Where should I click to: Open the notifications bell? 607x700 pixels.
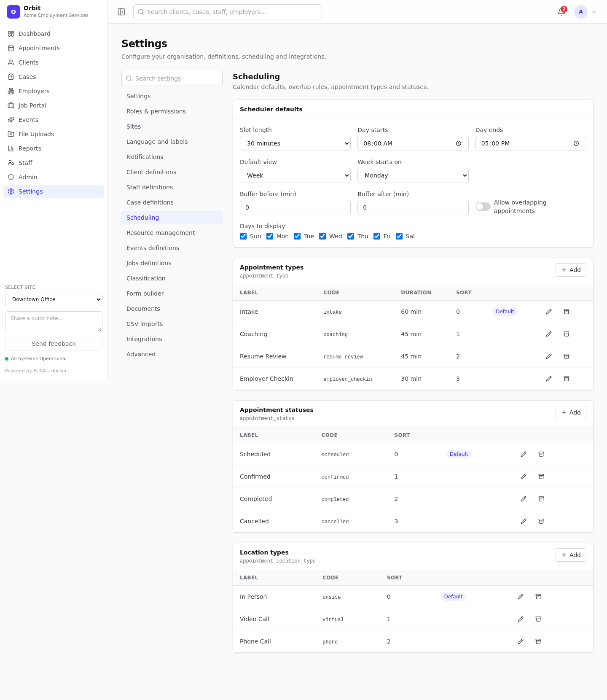pos(561,12)
